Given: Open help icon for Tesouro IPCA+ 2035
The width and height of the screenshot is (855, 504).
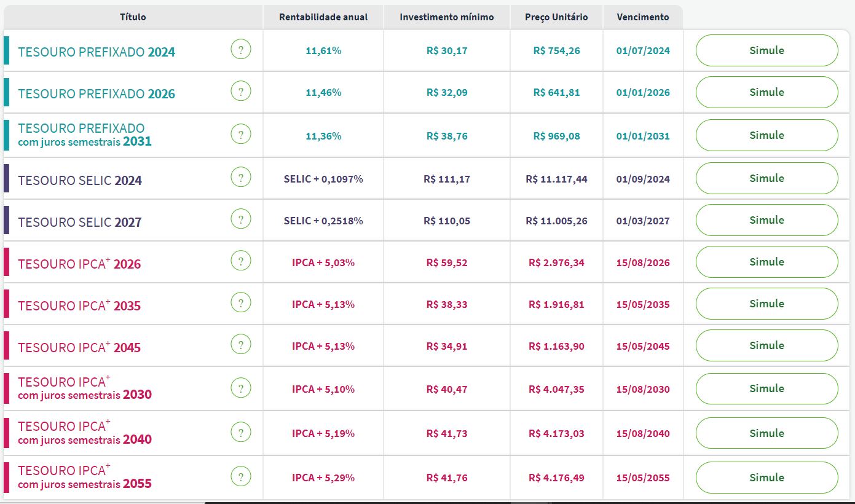Looking at the screenshot, I should (x=241, y=303).
